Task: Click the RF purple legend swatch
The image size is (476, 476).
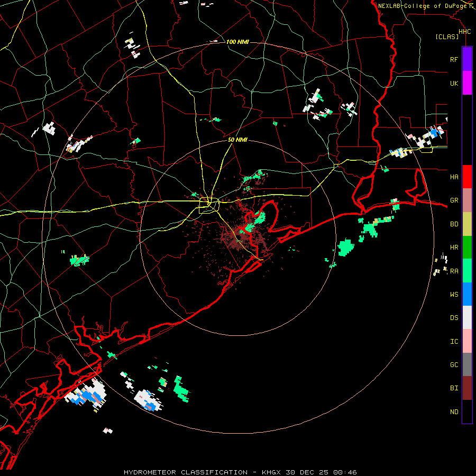Action: pyautogui.click(x=467, y=59)
